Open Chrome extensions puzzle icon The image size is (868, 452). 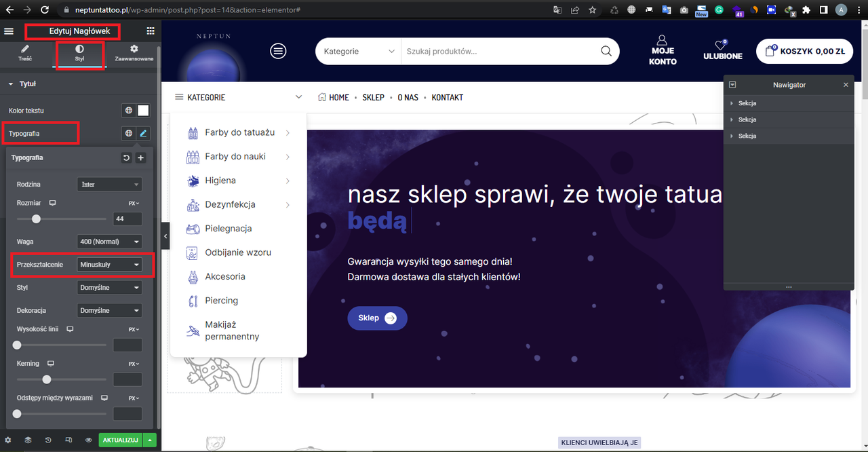[x=806, y=10]
